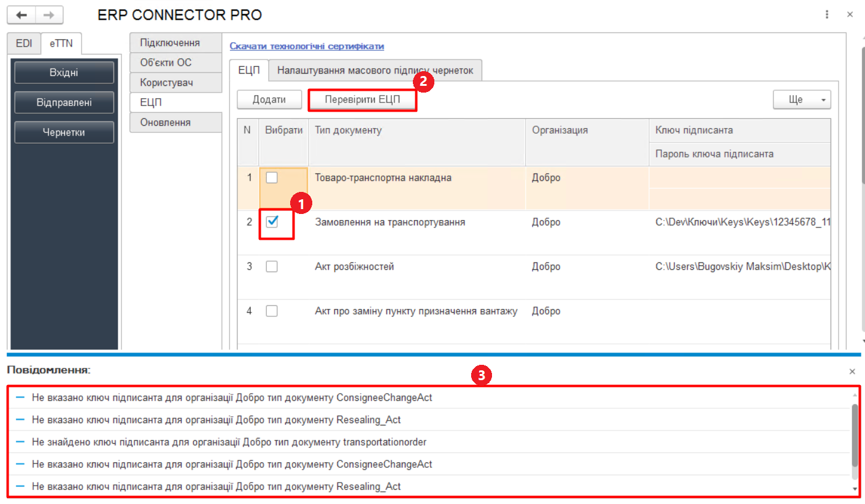The image size is (865, 504).
Task: Tick checkbox for Товаро-транспортна накладна row
Action: point(272,178)
